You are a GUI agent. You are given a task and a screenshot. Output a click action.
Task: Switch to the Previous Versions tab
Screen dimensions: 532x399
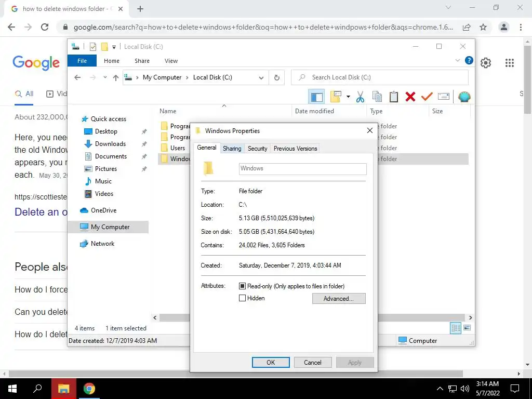pos(295,149)
